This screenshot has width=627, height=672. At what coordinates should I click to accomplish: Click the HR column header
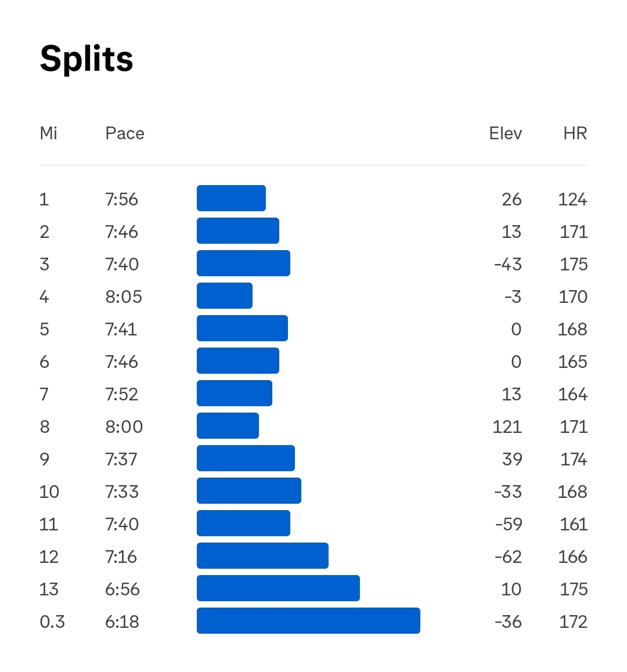(575, 133)
